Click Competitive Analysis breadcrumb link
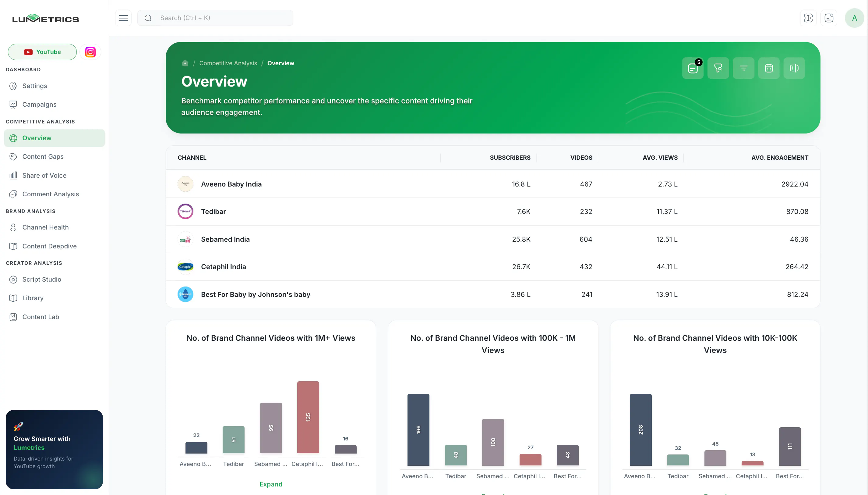The height and width of the screenshot is (495, 868). pyautogui.click(x=228, y=63)
